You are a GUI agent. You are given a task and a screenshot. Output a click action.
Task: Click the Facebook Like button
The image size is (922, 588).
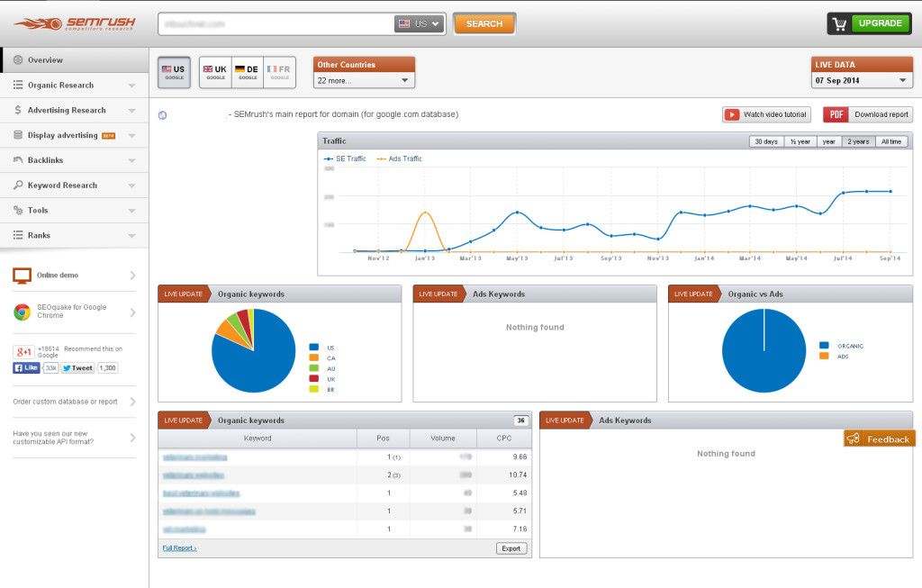[26, 368]
